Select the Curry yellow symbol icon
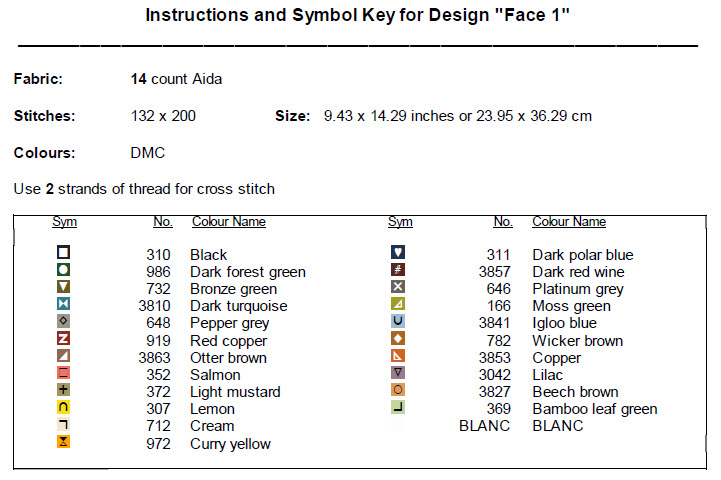This screenshot has height=480, width=721. pos(64,442)
